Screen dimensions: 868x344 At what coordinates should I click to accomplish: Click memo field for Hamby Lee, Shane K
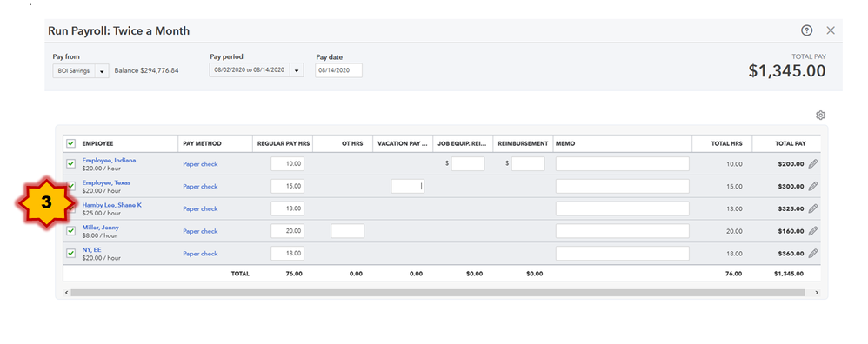click(x=622, y=208)
